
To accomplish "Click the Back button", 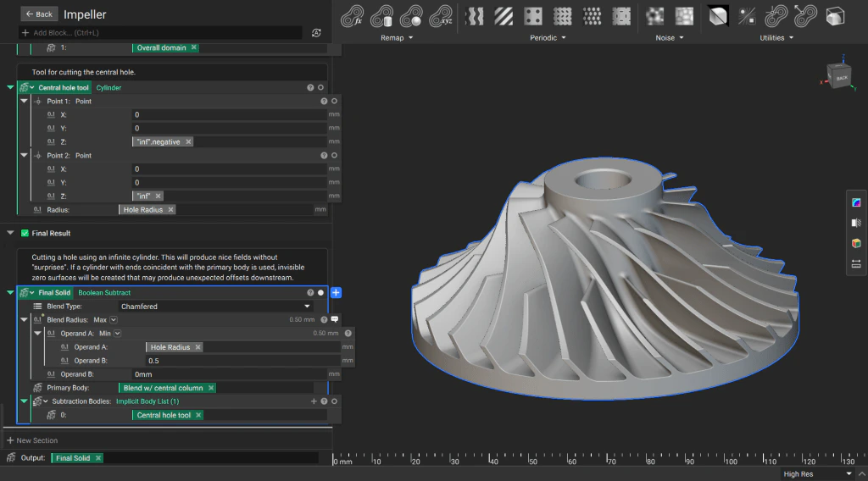I will (39, 14).
